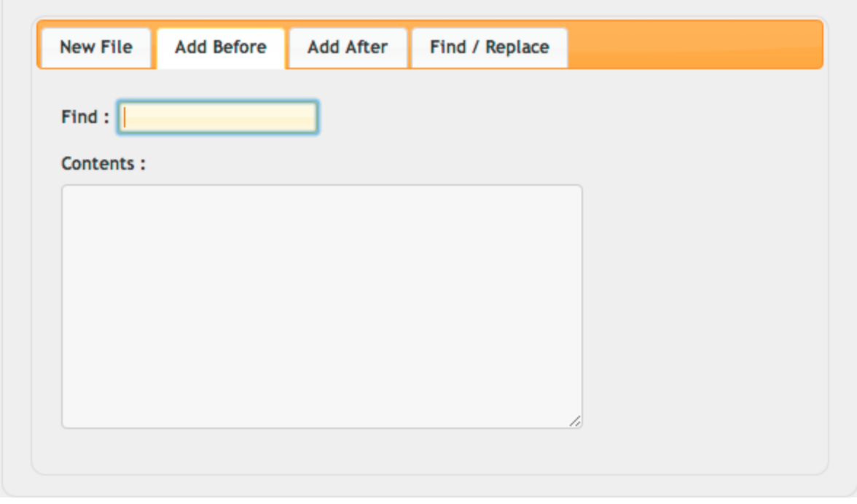Click the 'Contents :' label
The width and height of the screenshot is (857, 504).
(x=103, y=163)
